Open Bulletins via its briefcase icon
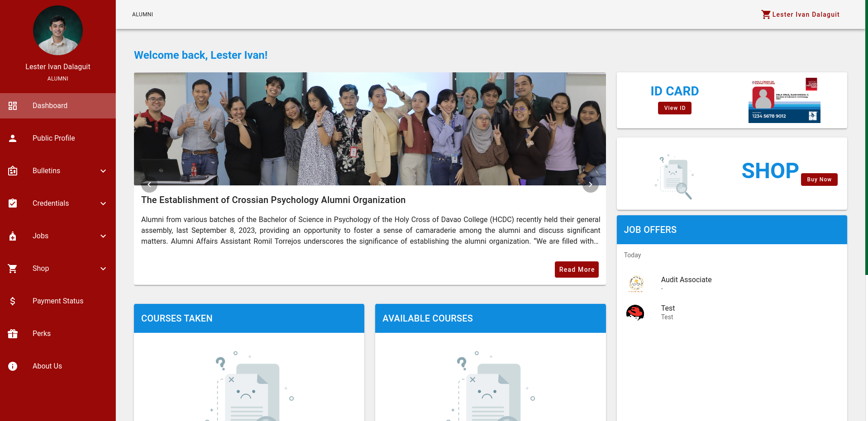This screenshot has width=868, height=421. pyautogui.click(x=13, y=171)
